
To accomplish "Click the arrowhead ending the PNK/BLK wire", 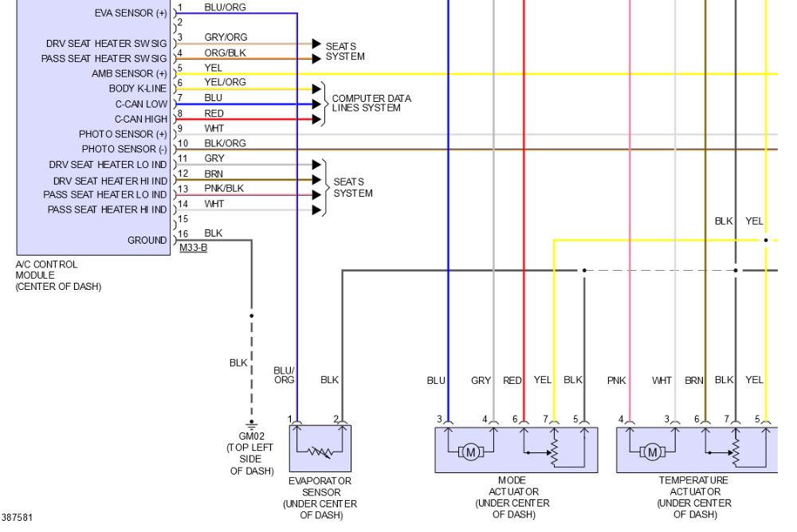I will (x=317, y=194).
